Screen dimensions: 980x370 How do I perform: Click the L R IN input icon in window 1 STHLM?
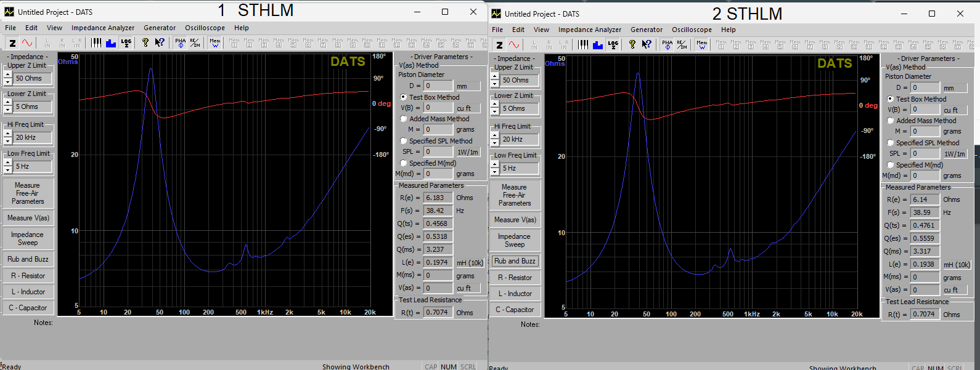click(x=76, y=42)
